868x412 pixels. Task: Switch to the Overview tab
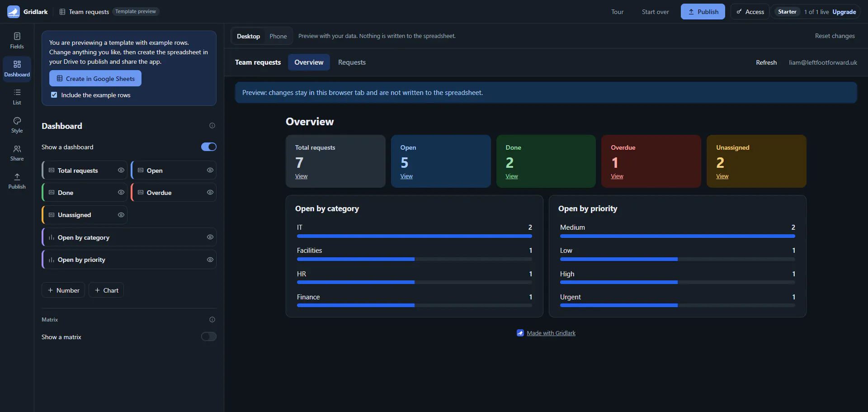[309, 62]
